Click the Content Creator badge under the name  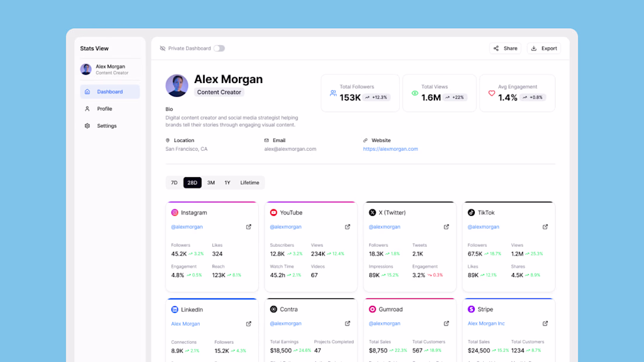pyautogui.click(x=219, y=92)
